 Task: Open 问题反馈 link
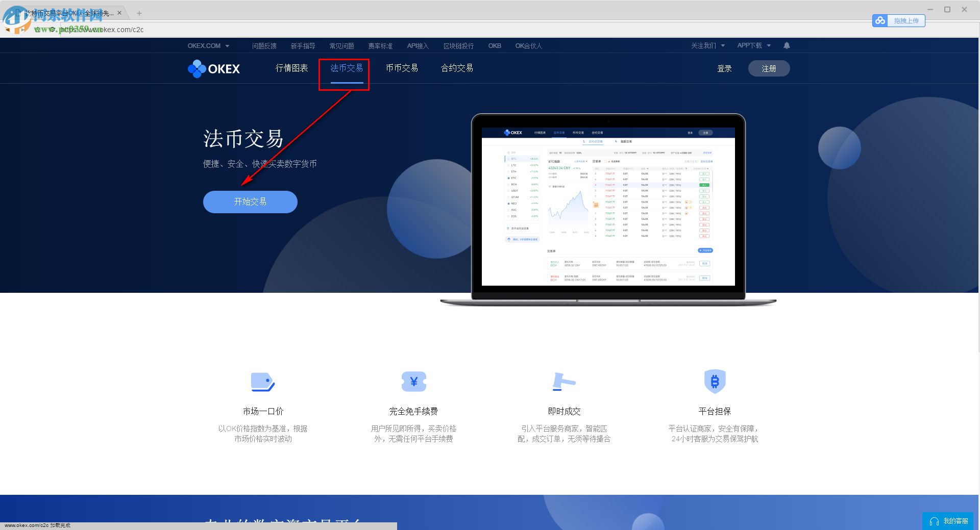[x=264, y=46]
